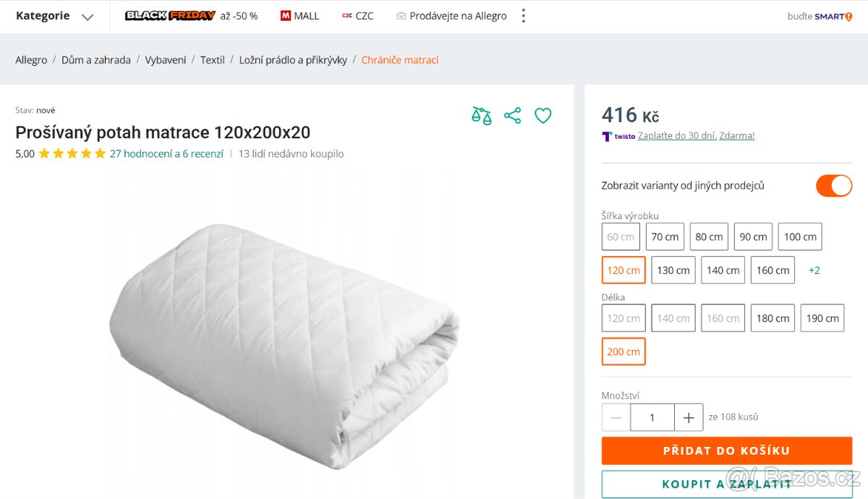Open Dům a zahrada breadcrumb
This screenshot has width=868, height=499.
click(x=96, y=60)
